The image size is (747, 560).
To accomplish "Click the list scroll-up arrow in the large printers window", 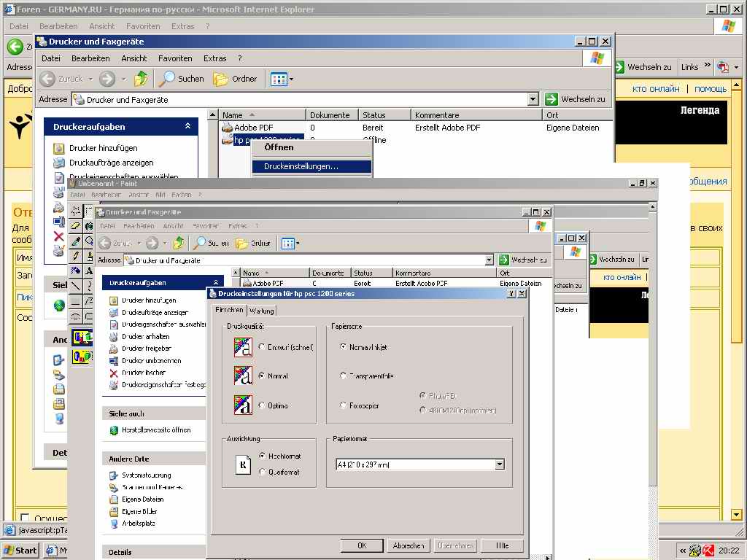I will [213, 114].
